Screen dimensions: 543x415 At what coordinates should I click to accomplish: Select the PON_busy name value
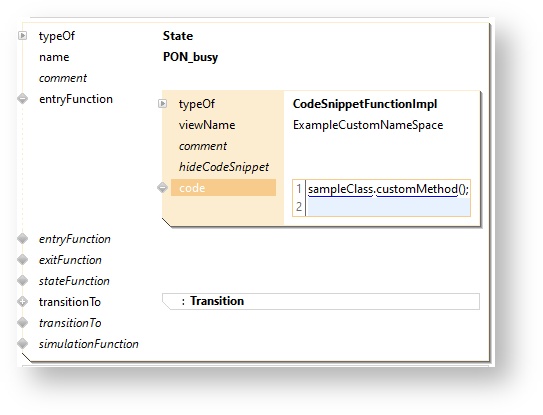coord(190,57)
